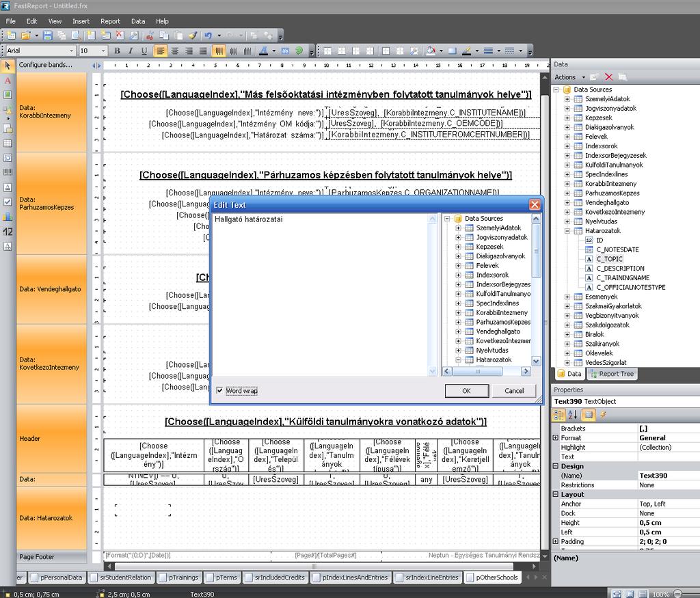Select the Table object tool
The image size is (700, 598).
pos(8,144)
